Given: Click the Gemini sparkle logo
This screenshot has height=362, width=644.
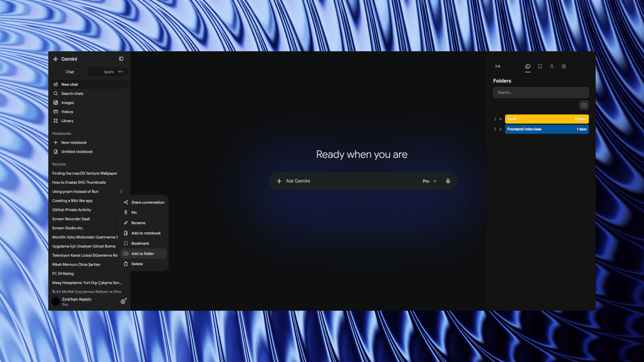Looking at the screenshot, I should [x=56, y=59].
